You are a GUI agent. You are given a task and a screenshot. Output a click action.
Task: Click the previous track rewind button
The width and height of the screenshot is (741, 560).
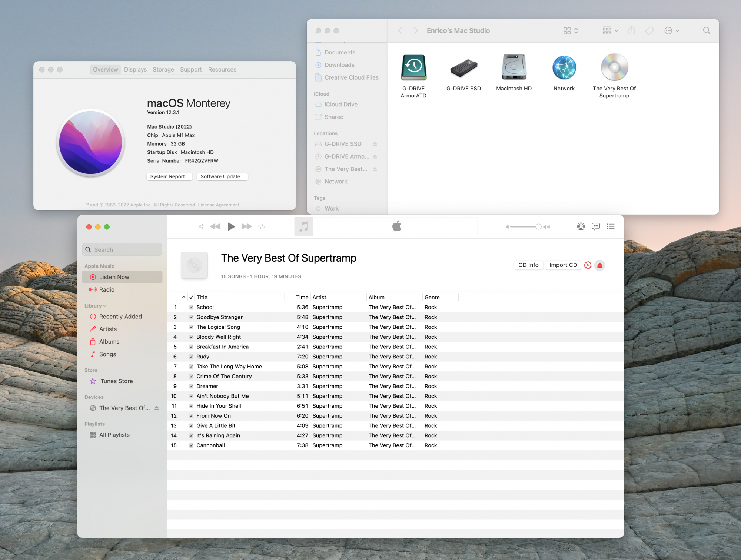[x=215, y=226]
